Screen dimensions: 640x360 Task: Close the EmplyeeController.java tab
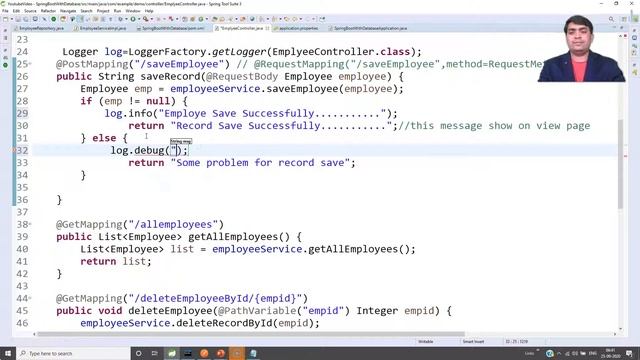267,28
